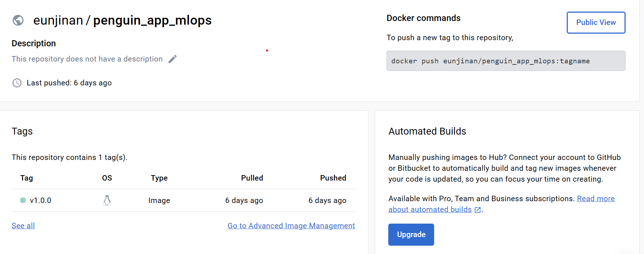Click the clock icon beside Last pushed
Image resolution: width=644 pixels, height=254 pixels.
coord(17,83)
